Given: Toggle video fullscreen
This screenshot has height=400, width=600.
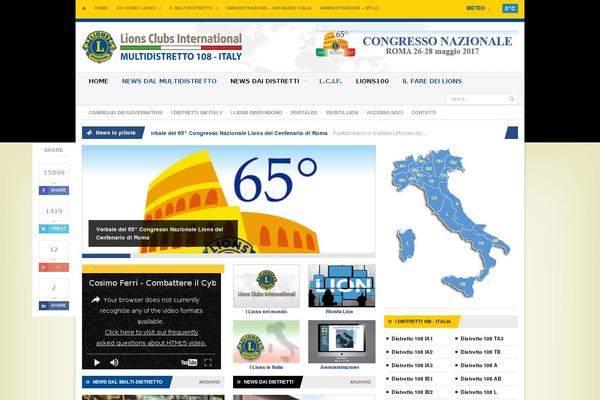Looking at the screenshot, I should (x=208, y=362).
